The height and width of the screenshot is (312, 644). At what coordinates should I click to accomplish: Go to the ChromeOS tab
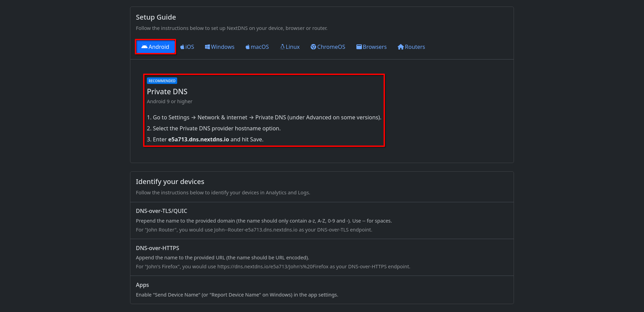(x=328, y=47)
